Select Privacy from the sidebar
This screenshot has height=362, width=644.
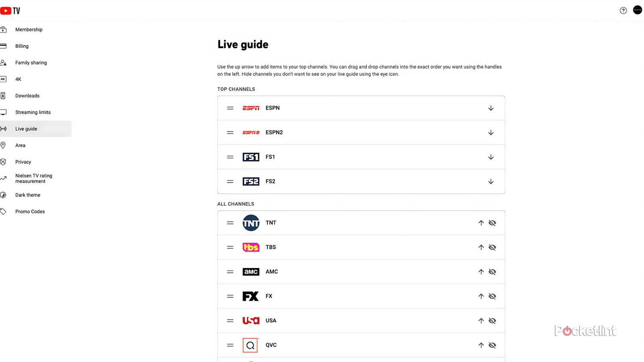(23, 162)
